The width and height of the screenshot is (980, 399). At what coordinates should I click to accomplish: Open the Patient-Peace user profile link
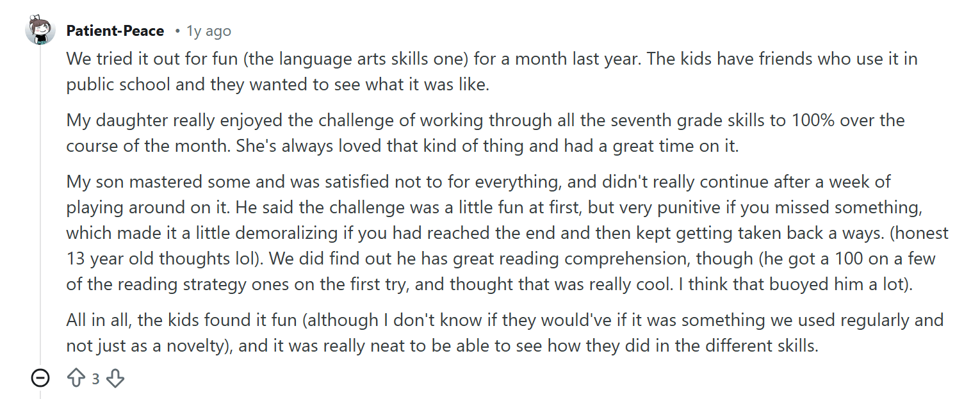115,31
